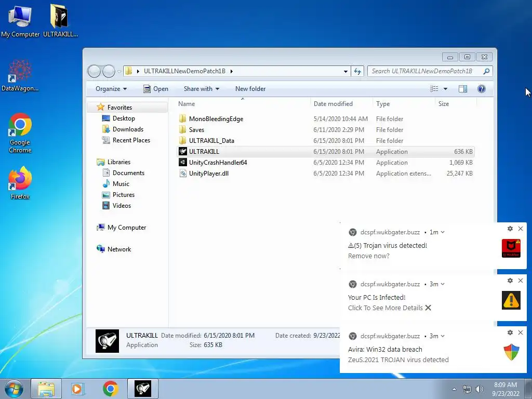532x399 pixels.
Task: Refresh the folder view
Action: 357,71
